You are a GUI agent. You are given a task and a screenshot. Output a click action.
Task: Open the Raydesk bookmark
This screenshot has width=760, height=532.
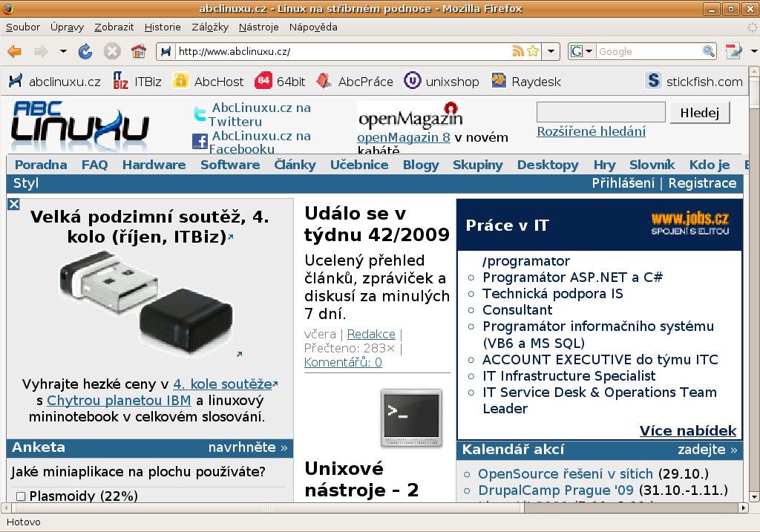point(526,82)
